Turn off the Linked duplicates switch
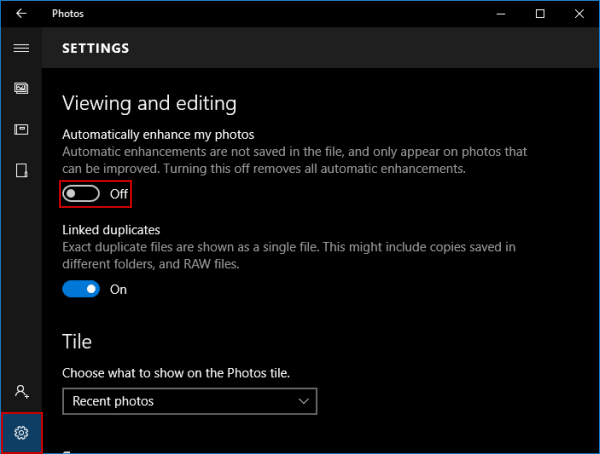This screenshot has height=454, width=600. pyautogui.click(x=82, y=289)
